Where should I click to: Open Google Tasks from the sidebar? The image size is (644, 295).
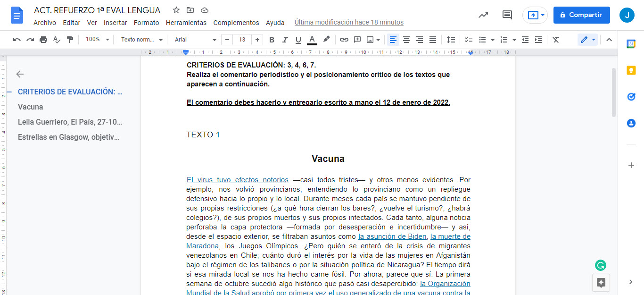631,97
